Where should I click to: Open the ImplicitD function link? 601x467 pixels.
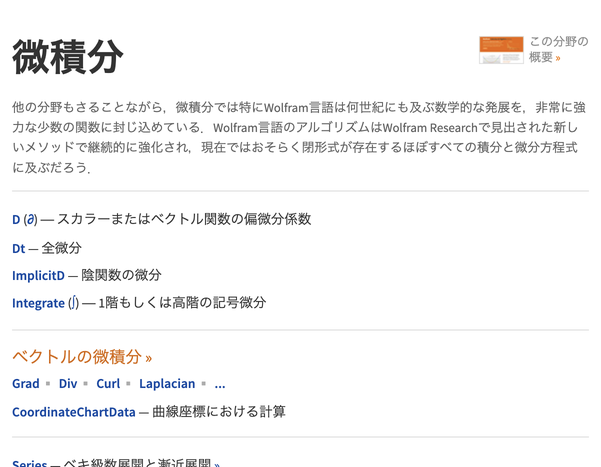(x=38, y=276)
